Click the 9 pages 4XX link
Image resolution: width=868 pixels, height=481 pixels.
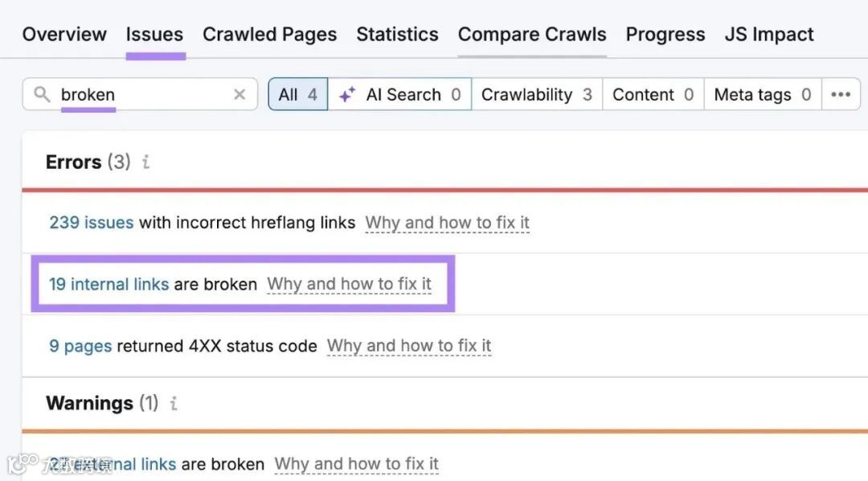pyautogui.click(x=80, y=346)
